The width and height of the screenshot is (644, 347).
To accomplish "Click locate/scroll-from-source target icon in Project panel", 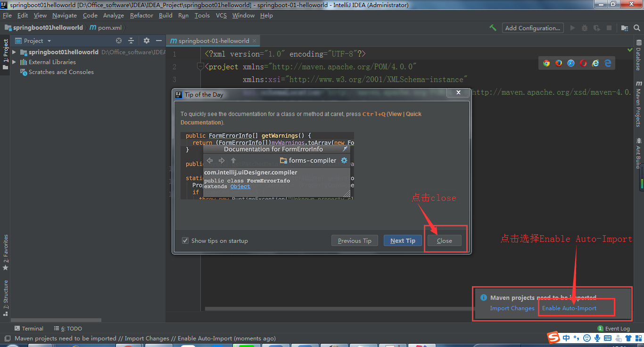I will tap(119, 41).
